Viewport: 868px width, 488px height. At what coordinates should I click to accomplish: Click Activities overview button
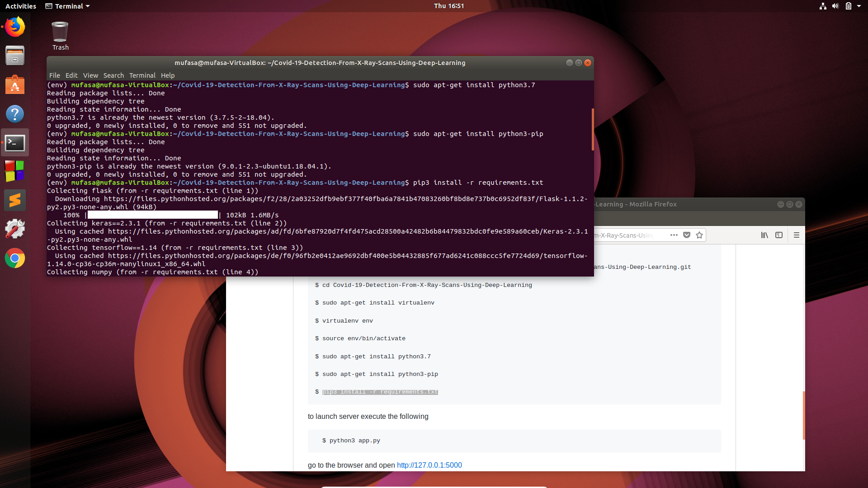20,6
